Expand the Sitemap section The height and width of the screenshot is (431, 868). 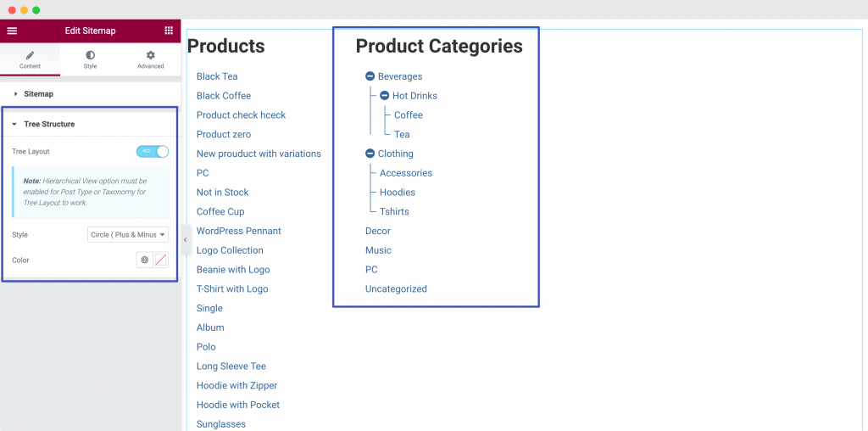point(90,94)
